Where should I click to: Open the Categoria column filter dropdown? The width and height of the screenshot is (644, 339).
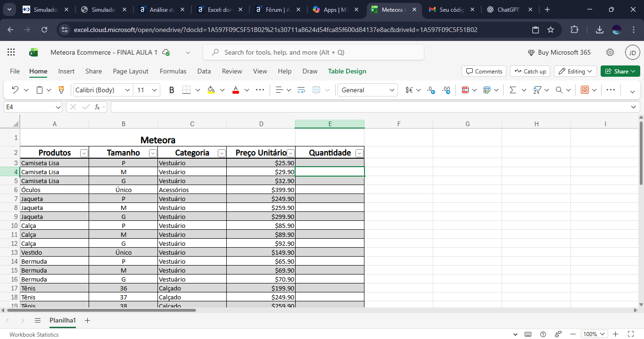click(222, 153)
